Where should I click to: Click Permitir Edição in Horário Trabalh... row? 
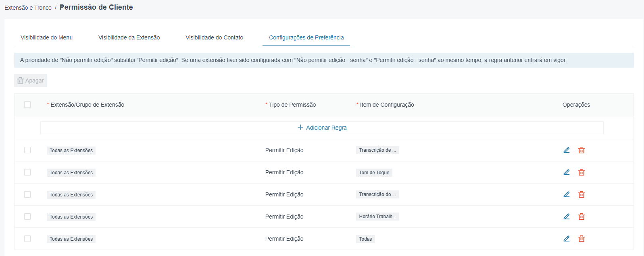(284, 217)
